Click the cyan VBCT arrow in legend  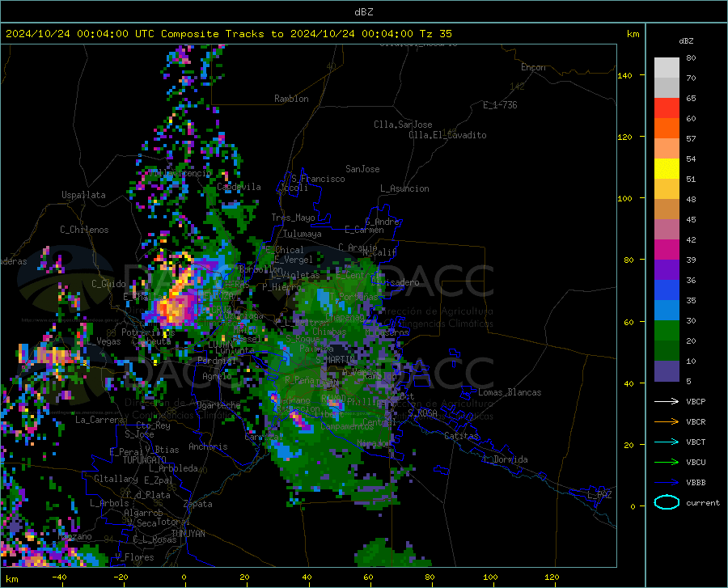pyautogui.click(x=667, y=442)
